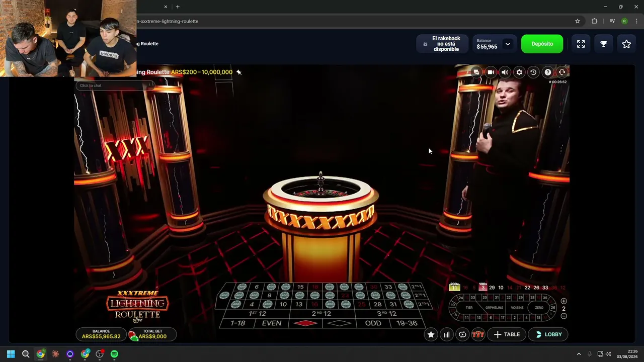Bet on number 15 on table

[300, 287]
